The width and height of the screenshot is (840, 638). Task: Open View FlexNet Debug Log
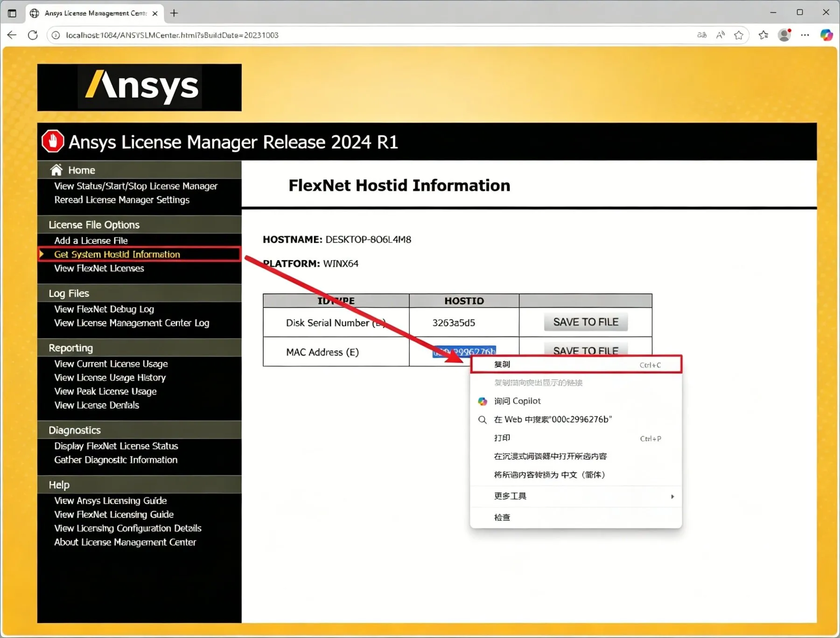coord(104,309)
